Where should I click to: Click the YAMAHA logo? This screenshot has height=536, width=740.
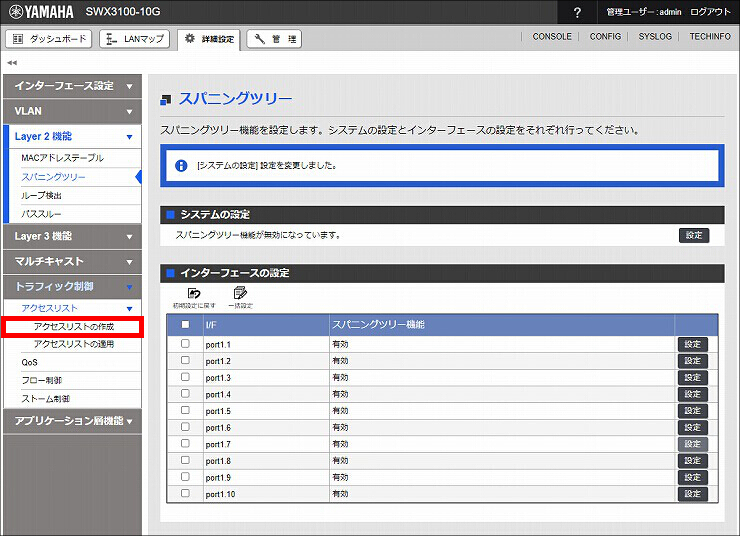coord(41,12)
